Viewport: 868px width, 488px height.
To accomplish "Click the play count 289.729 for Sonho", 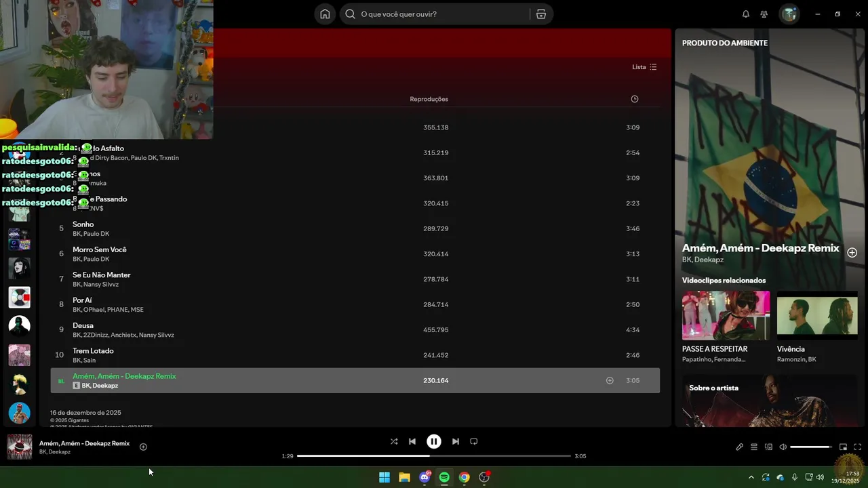I will click(x=435, y=228).
